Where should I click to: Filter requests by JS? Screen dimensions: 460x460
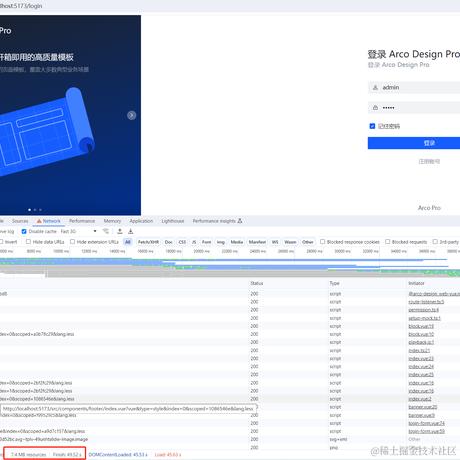[194, 242]
